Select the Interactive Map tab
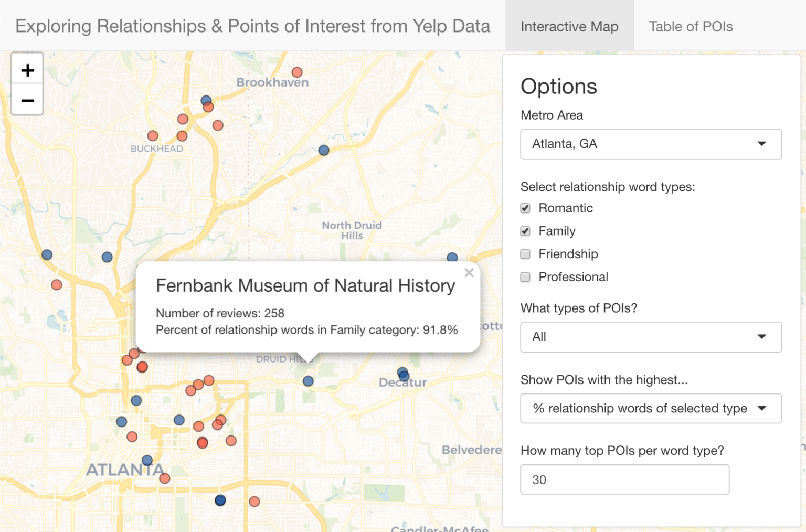806x532 pixels. coord(570,26)
